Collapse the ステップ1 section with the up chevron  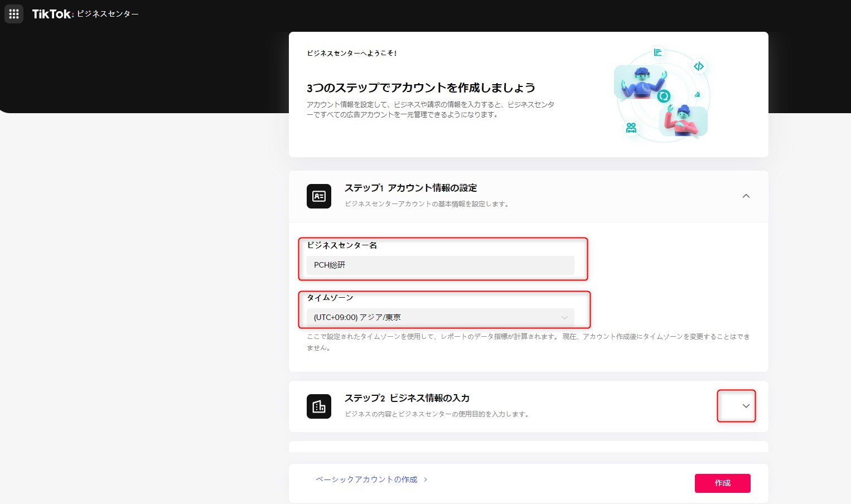[746, 196]
